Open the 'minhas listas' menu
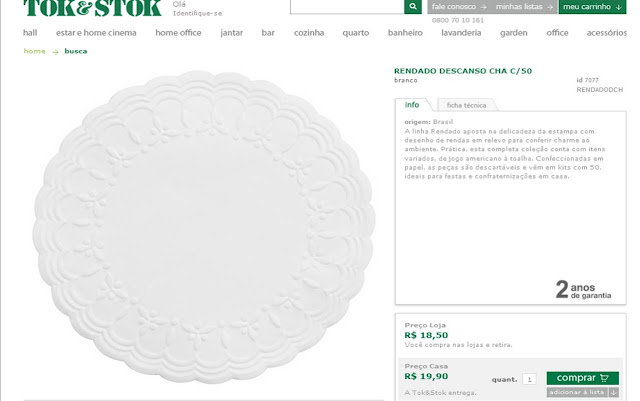The width and height of the screenshot is (640, 401). point(524,7)
